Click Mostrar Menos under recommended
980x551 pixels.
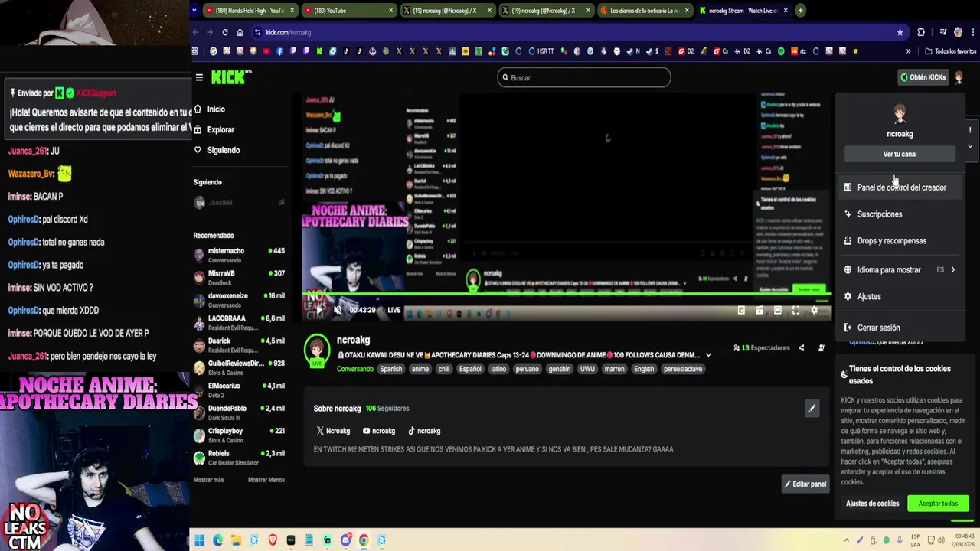(266, 480)
